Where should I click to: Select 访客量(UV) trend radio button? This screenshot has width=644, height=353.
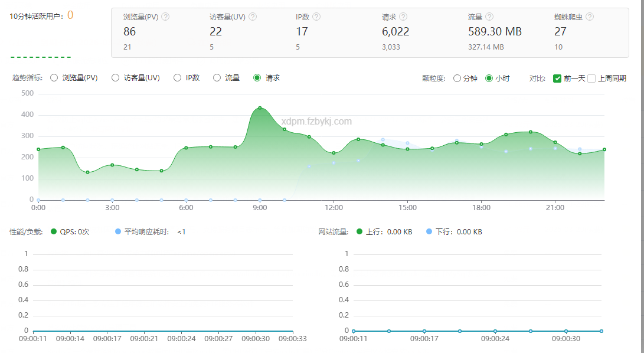coord(116,77)
